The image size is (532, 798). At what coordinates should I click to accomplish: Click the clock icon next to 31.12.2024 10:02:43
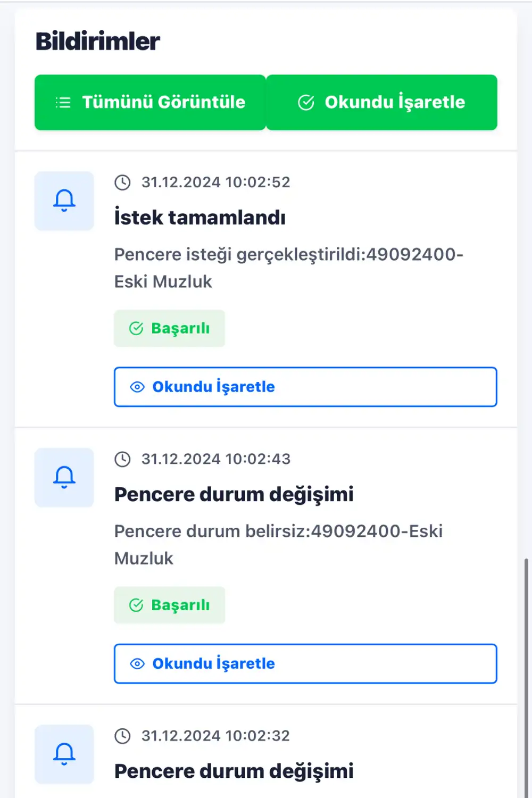(x=123, y=459)
